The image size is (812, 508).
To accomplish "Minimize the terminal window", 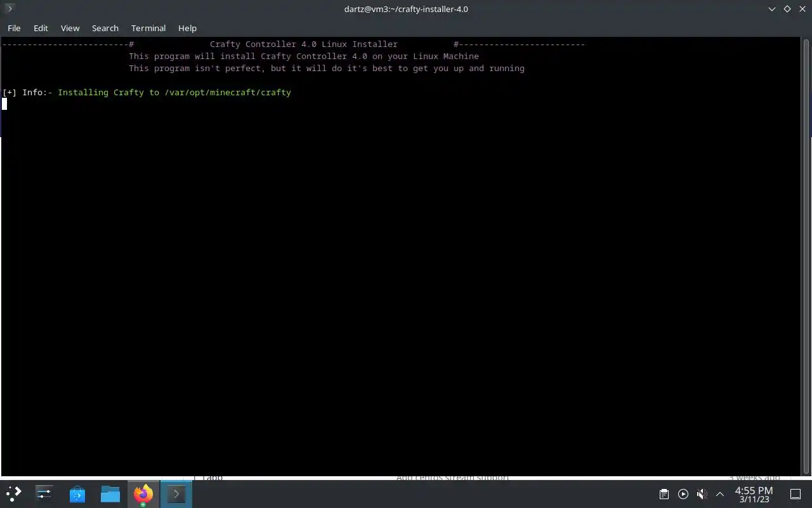I will point(772,9).
